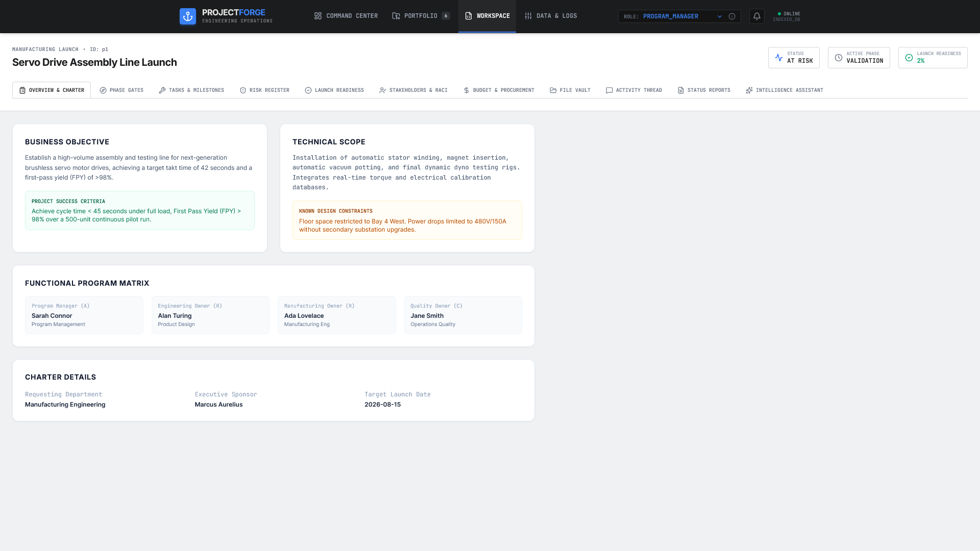Select the Sarah Connor Program Manager card
The image size is (980, 551).
pyautogui.click(x=84, y=315)
